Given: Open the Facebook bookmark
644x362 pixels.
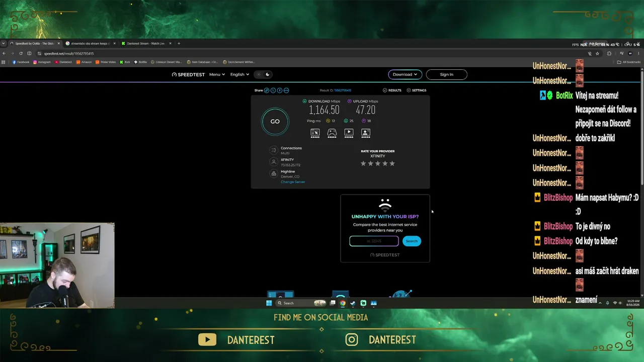Looking at the screenshot, I should click(21, 62).
